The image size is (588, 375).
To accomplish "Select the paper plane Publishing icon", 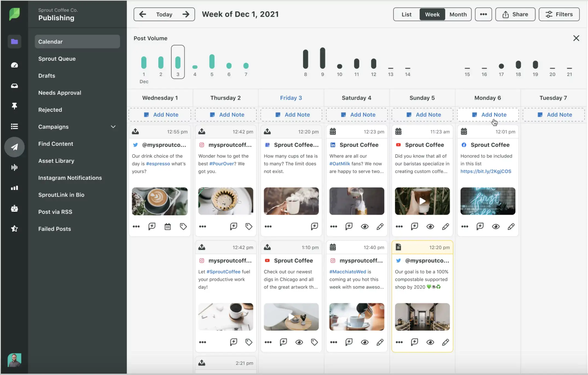I will (x=14, y=147).
